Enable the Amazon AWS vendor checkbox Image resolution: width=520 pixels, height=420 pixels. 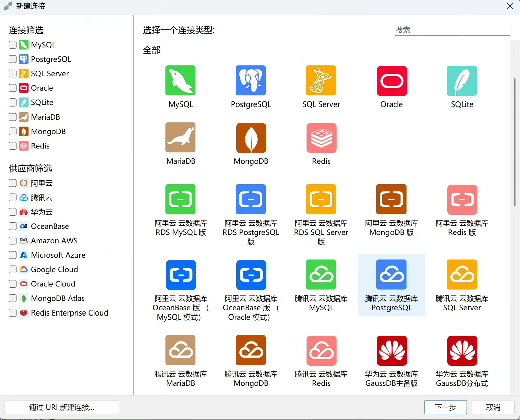(x=13, y=241)
